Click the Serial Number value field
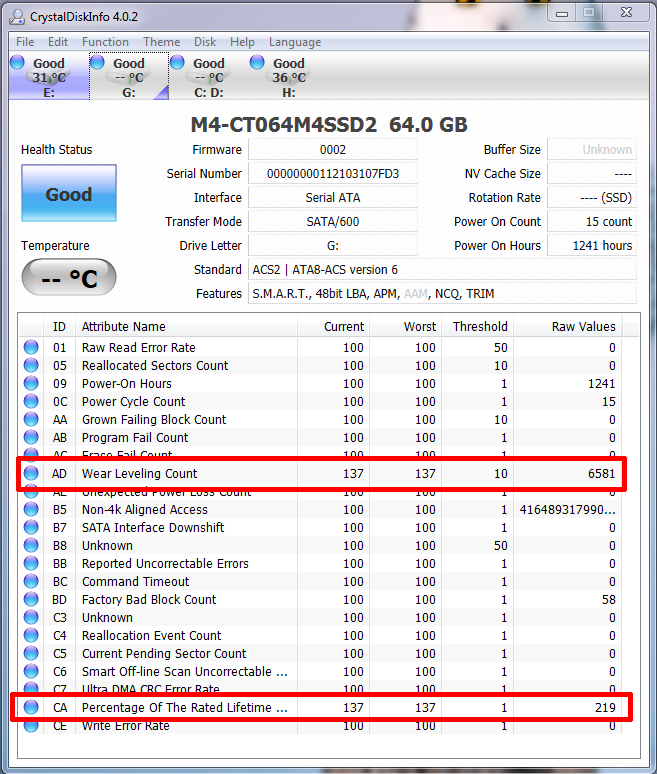This screenshot has width=657, height=774. click(x=333, y=174)
